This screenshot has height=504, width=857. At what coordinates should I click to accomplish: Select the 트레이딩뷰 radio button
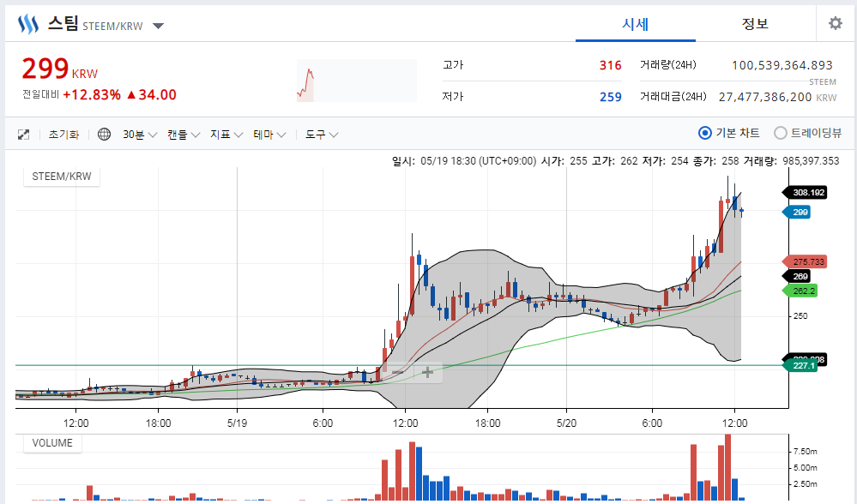781,133
